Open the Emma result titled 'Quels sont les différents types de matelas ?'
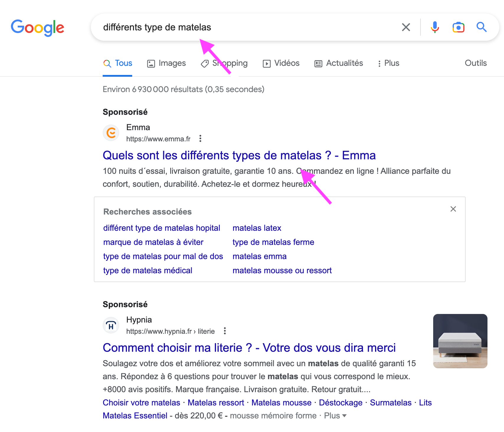This screenshot has height=432, width=504. pos(239,155)
